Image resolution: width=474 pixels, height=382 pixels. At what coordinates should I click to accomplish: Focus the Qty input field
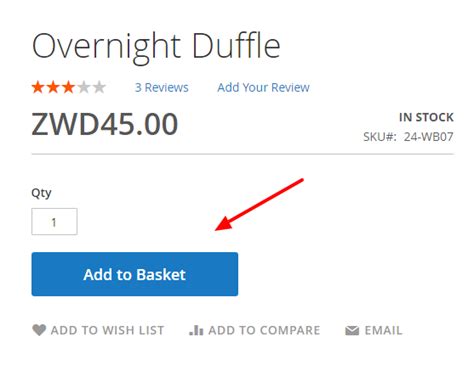(x=54, y=222)
